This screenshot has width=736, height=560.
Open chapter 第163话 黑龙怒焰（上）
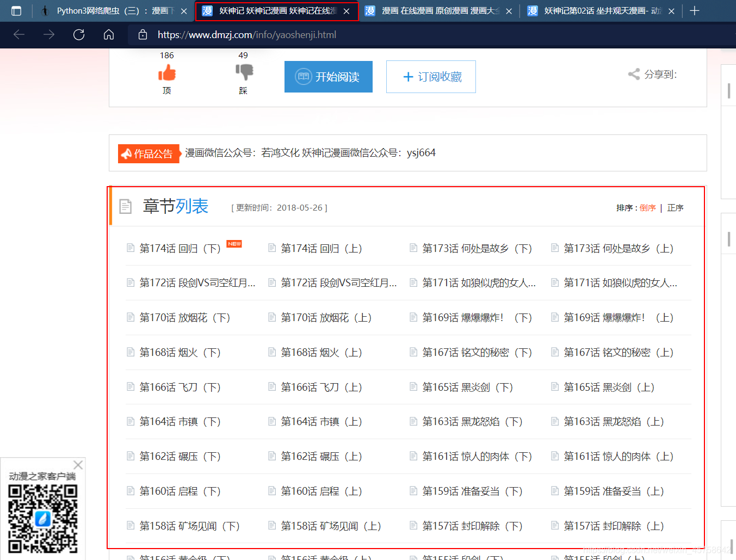pyautogui.click(x=614, y=422)
